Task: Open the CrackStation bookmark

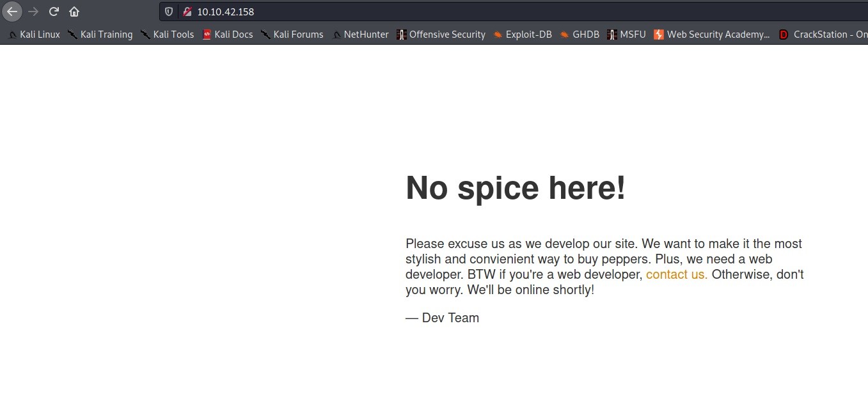Action: point(824,35)
